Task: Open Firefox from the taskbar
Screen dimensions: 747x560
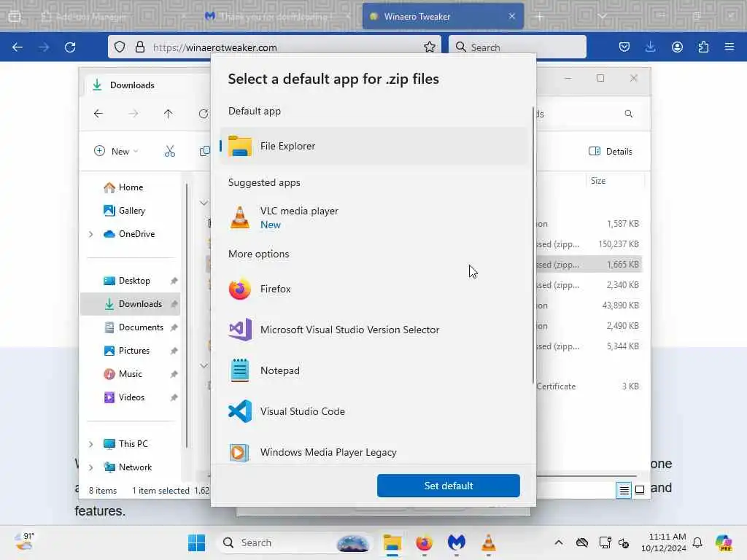Action: [424, 542]
